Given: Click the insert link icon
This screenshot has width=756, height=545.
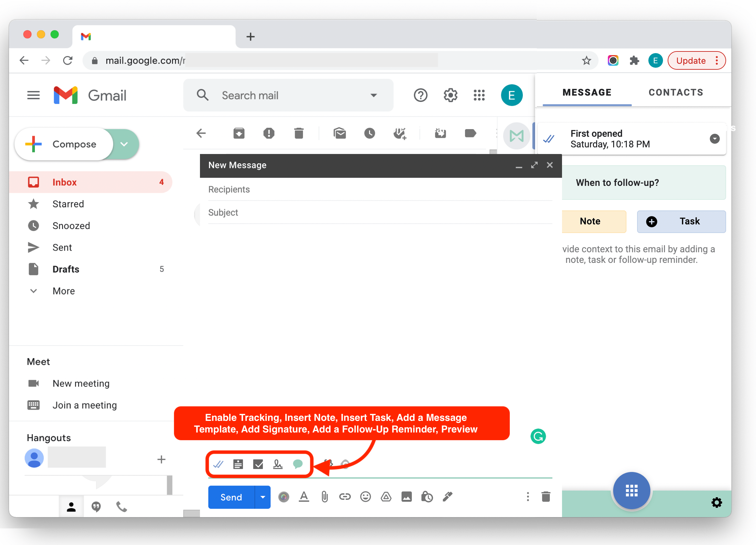Looking at the screenshot, I should (345, 497).
